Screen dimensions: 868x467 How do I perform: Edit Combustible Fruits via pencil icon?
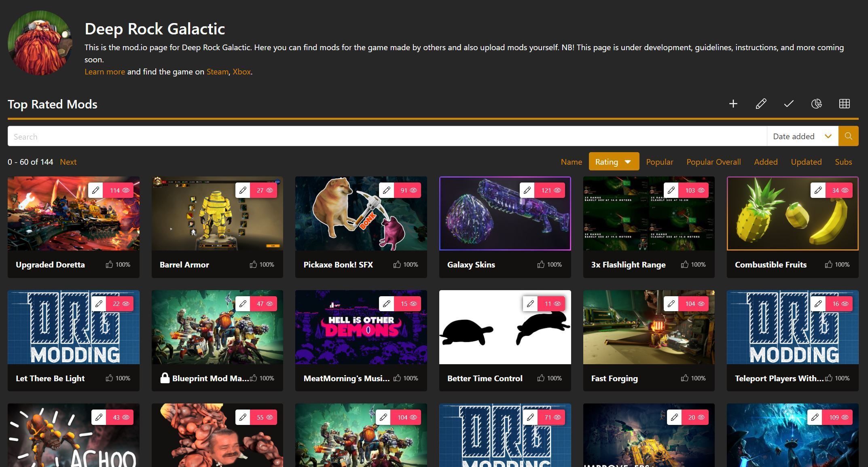pyautogui.click(x=818, y=190)
